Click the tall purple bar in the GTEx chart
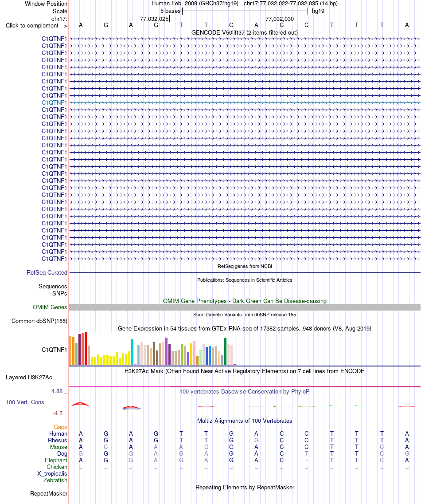 [x=166, y=351]
